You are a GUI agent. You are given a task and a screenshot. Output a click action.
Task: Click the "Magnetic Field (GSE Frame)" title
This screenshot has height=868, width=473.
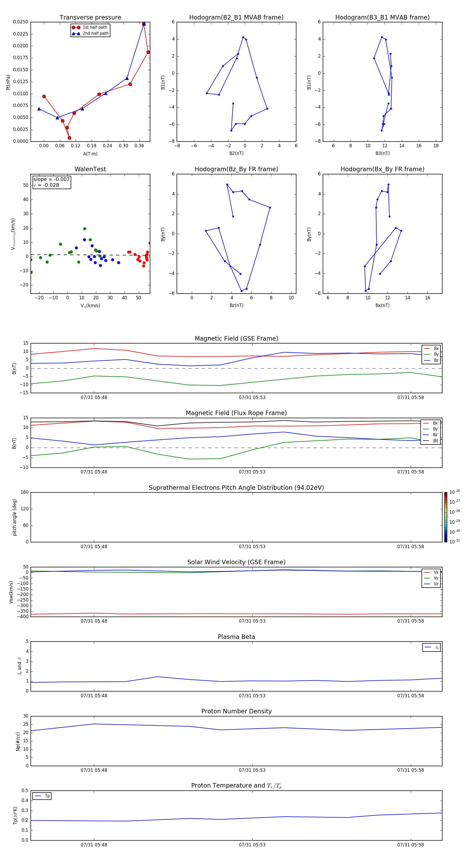click(236, 339)
